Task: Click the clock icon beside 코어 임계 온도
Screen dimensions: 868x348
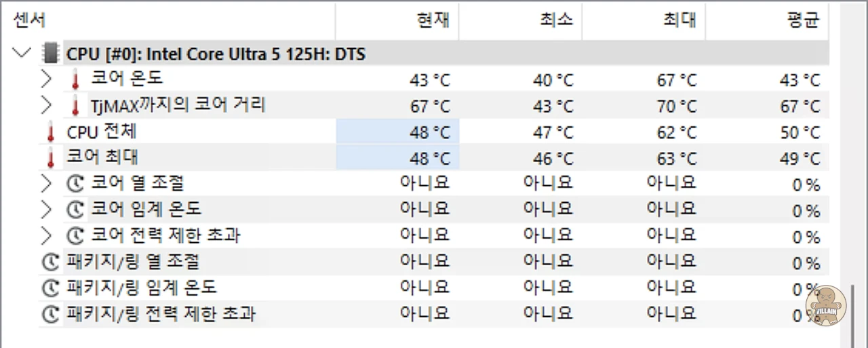Action: [75, 210]
